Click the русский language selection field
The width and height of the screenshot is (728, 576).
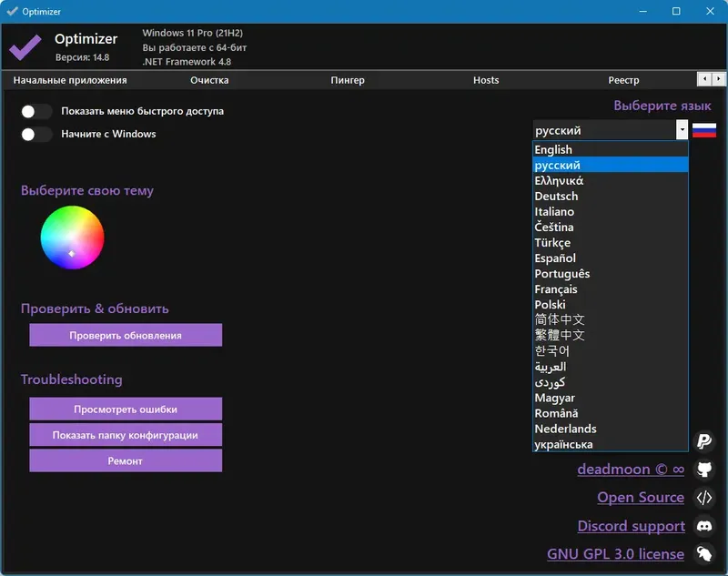[x=605, y=130]
